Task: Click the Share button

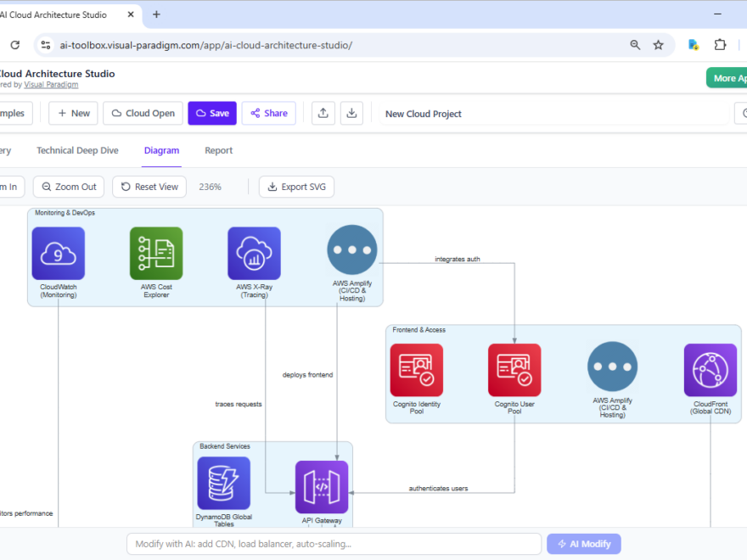Action: point(268,113)
